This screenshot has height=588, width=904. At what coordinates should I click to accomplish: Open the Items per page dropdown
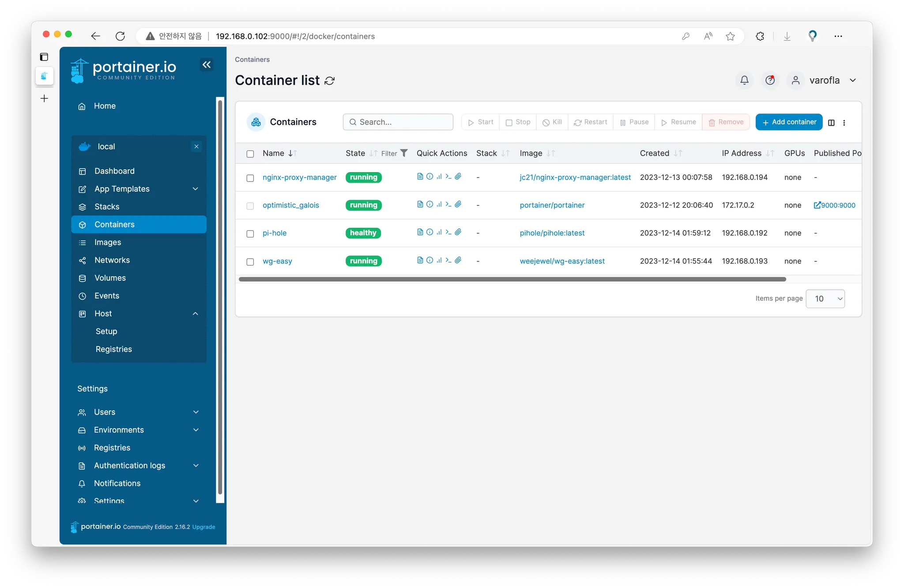pos(825,299)
